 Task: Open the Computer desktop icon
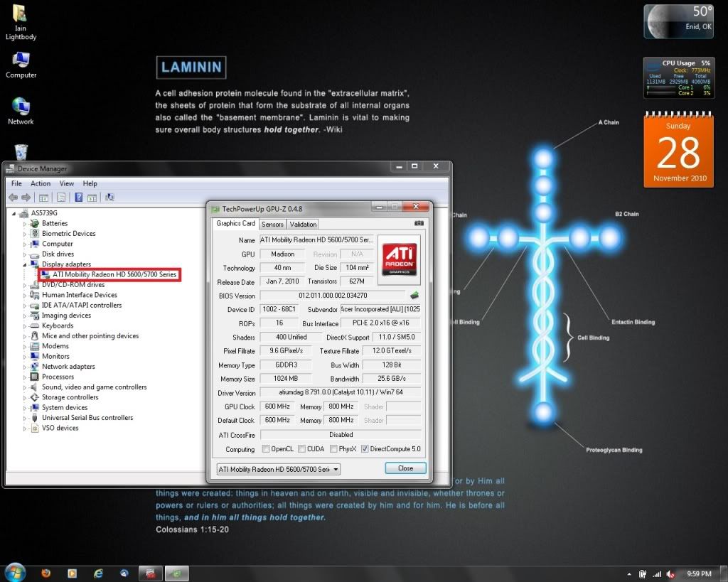(21, 65)
